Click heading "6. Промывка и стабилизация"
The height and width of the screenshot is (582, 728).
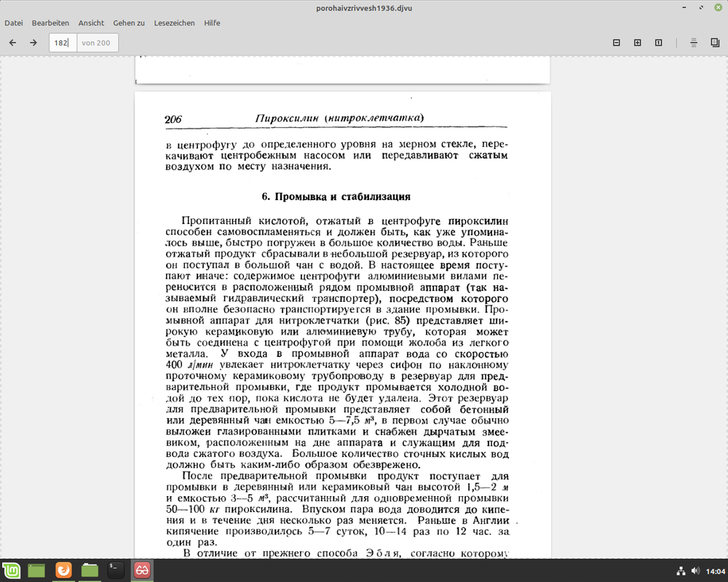pyautogui.click(x=336, y=196)
